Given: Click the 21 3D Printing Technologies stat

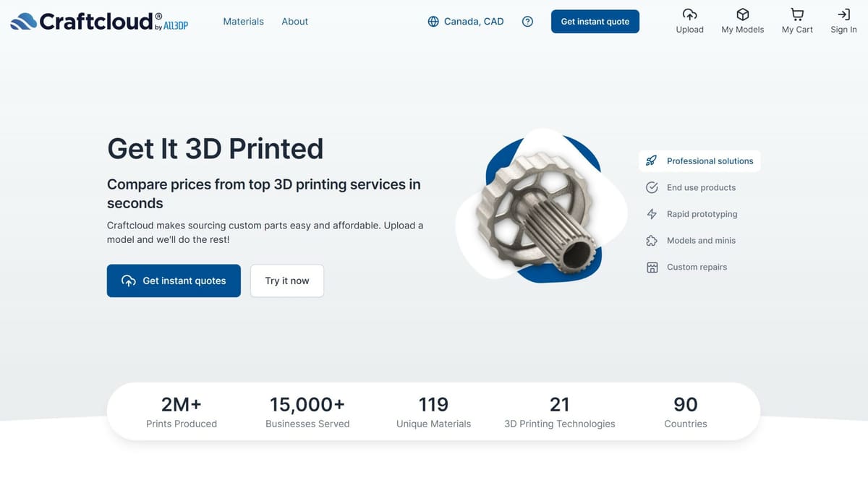Looking at the screenshot, I should coord(560,412).
